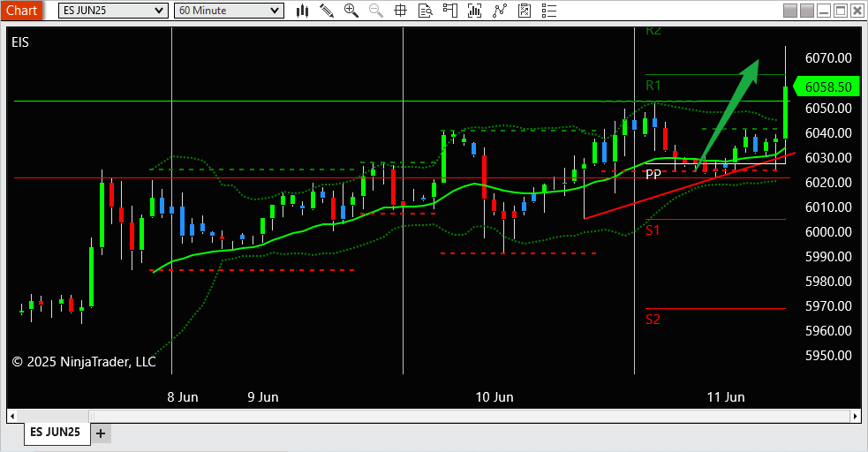Click the R1 pivot label

[653, 86]
